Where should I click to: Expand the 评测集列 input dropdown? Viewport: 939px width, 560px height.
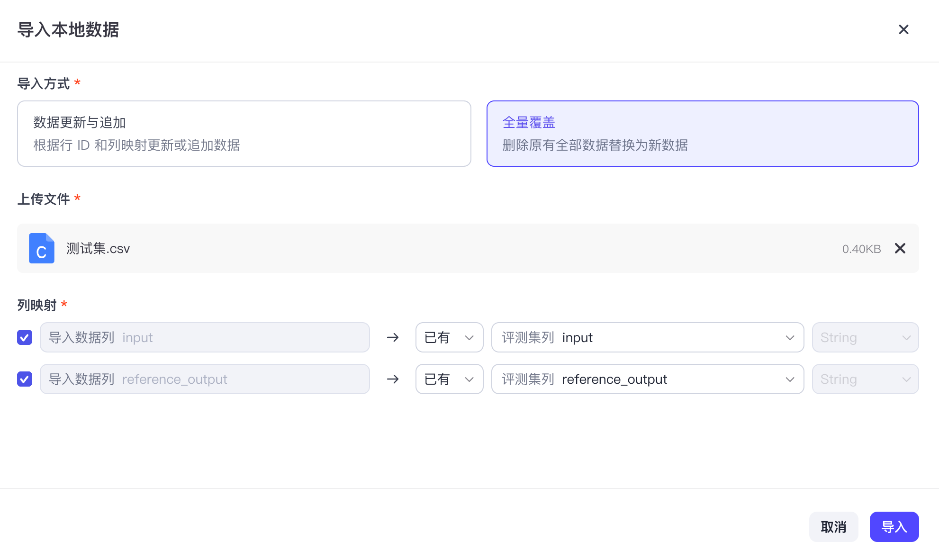click(648, 337)
